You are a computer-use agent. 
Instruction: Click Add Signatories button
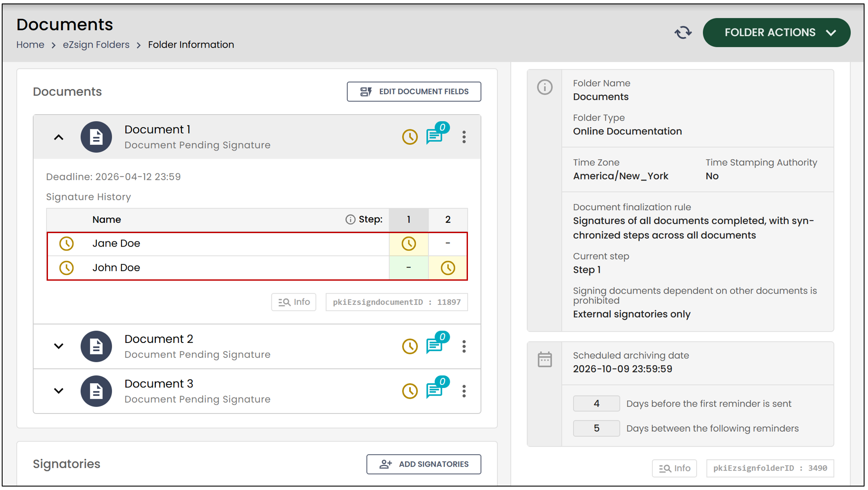pyautogui.click(x=423, y=464)
